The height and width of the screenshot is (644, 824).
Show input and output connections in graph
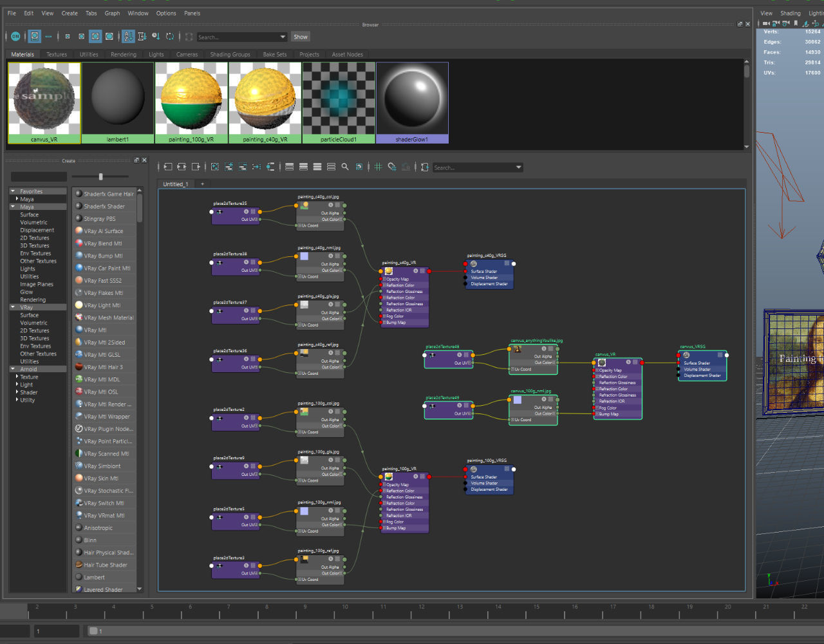182,167
